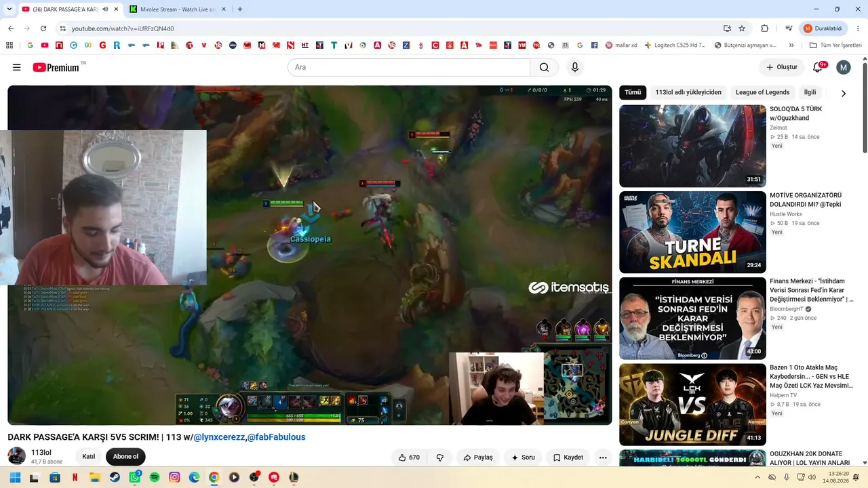Click the YouTube search field
The width and height of the screenshot is (868, 488).
[409, 67]
